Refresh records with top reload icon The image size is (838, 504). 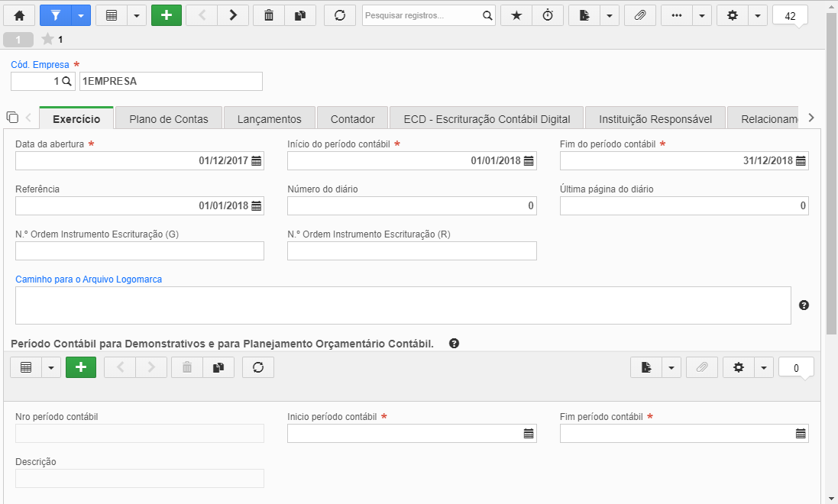pos(340,15)
